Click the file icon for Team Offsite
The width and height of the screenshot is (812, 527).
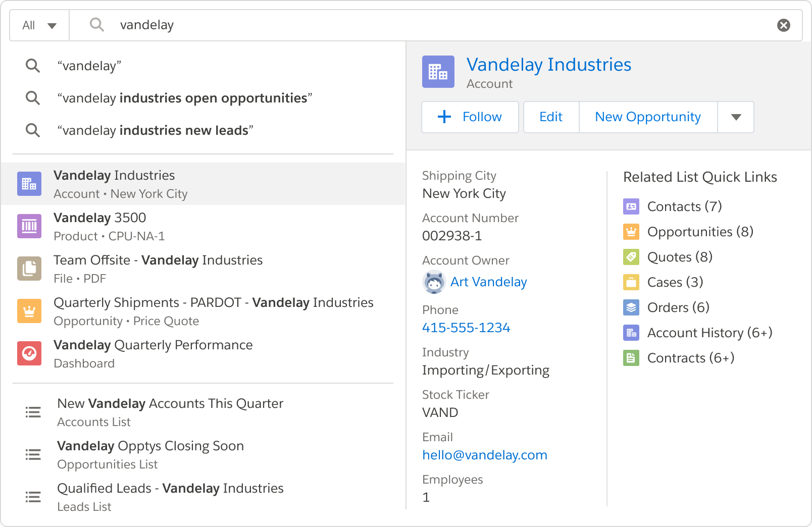(x=29, y=269)
